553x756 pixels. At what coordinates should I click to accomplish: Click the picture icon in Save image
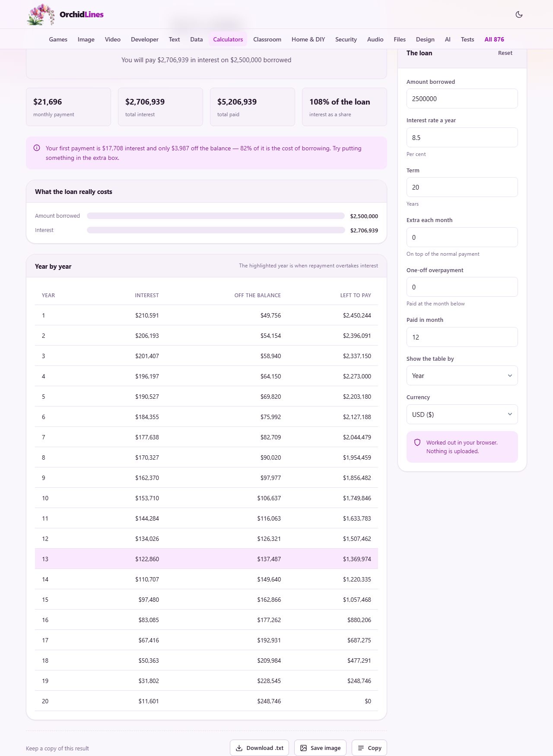(303, 748)
